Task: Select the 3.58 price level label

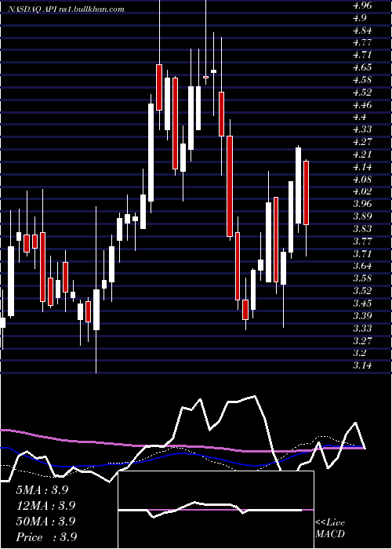Action: coord(364,278)
